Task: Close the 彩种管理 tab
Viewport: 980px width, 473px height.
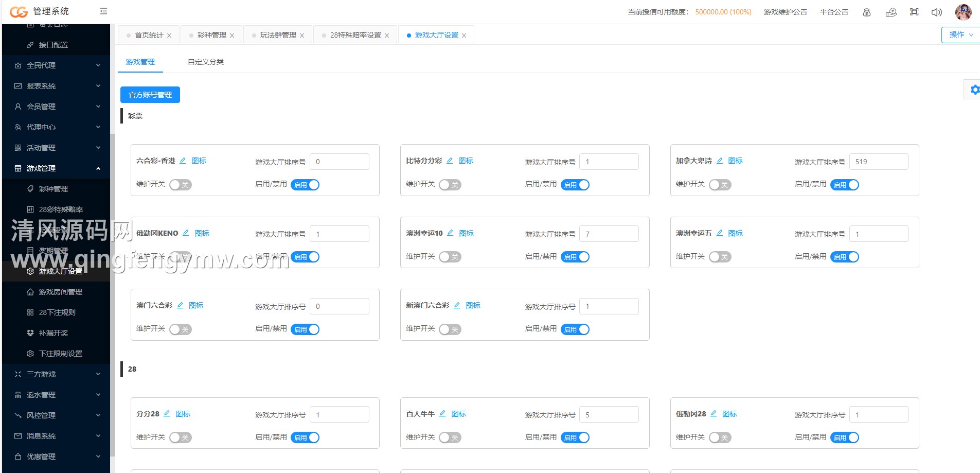Action: [x=232, y=36]
